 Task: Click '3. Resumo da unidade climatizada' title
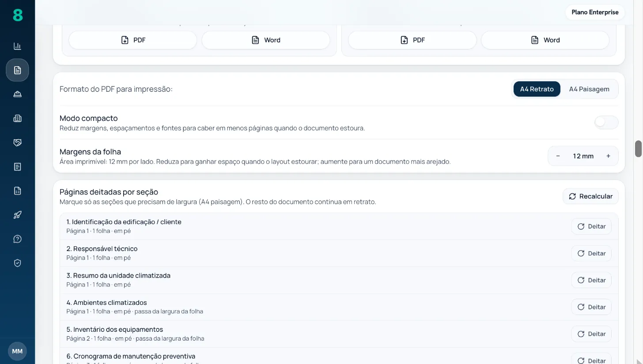pos(118,276)
